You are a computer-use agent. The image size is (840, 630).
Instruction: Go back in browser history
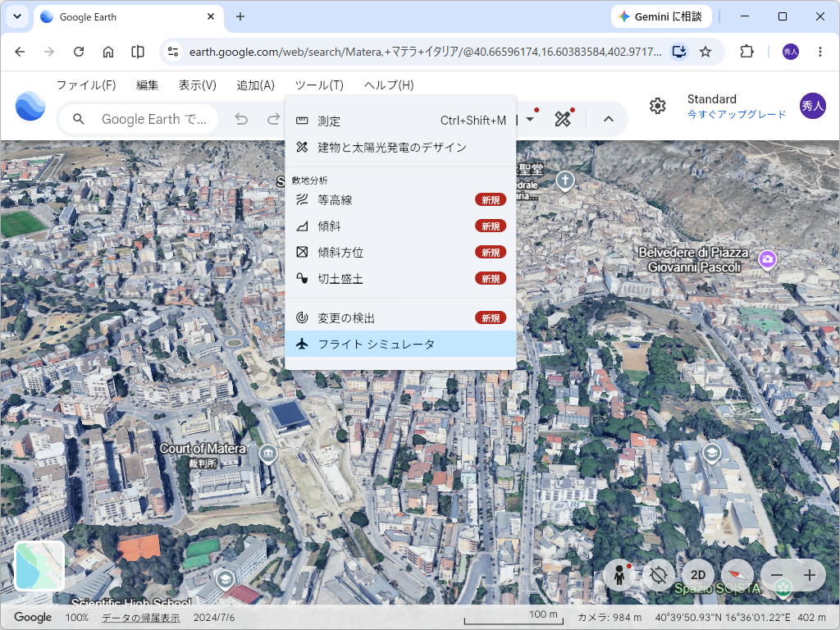pyautogui.click(x=20, y=52)
